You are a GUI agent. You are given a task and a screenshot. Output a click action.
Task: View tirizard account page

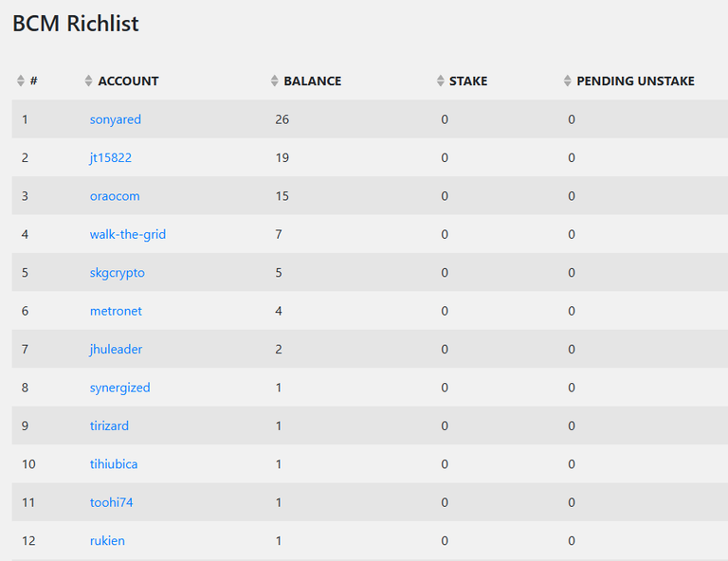point(109,426)
